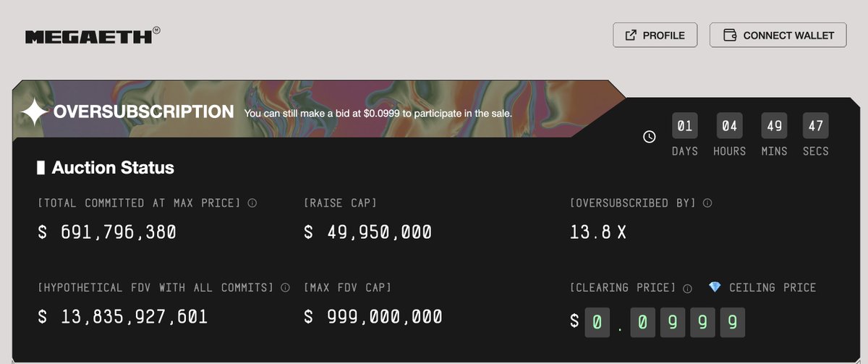This screenshot has width=868, height=364.
Task: Click info icon by Hypothetical FDV with All Commits
Action: click(285, 288)
